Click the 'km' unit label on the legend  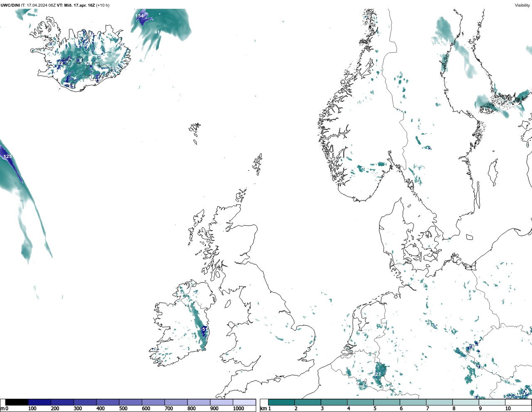[263, 409]
